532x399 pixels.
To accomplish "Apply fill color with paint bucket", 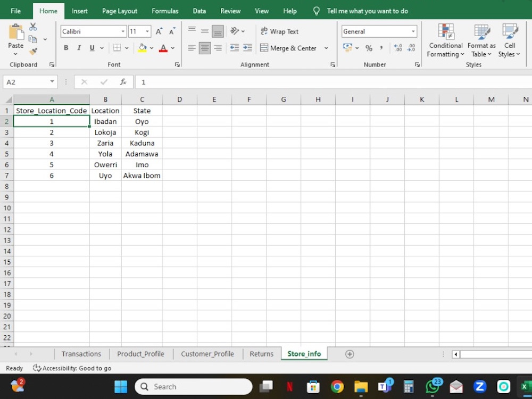I will click(143, 48).
